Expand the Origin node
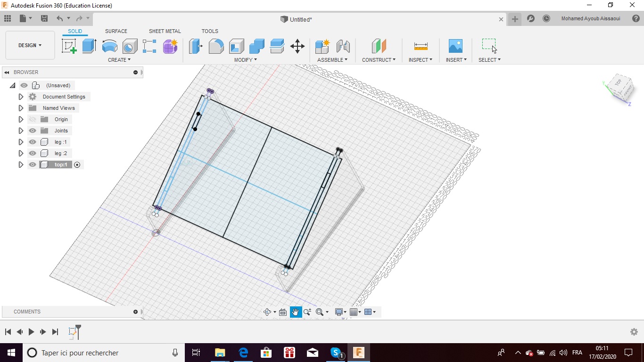 pyautogui.click(x=21, y=119)
